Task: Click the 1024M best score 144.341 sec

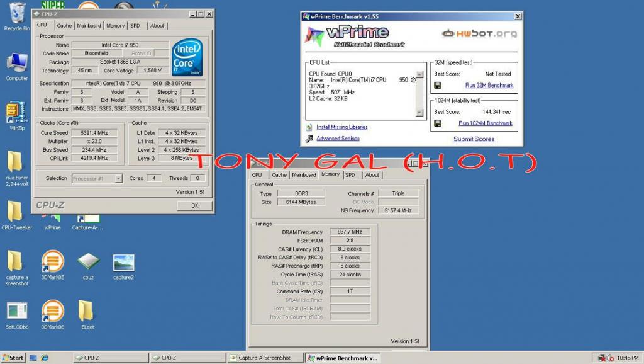Action: [497, 112]
